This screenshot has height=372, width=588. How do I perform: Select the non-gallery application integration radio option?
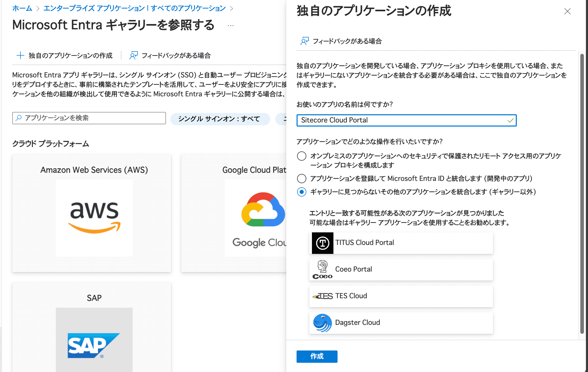point(301,192)
